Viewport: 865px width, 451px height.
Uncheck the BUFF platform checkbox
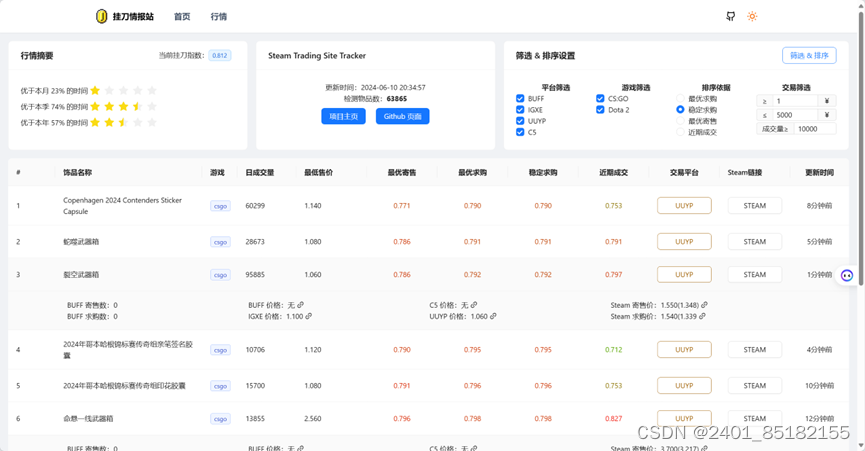click(520, 99)
